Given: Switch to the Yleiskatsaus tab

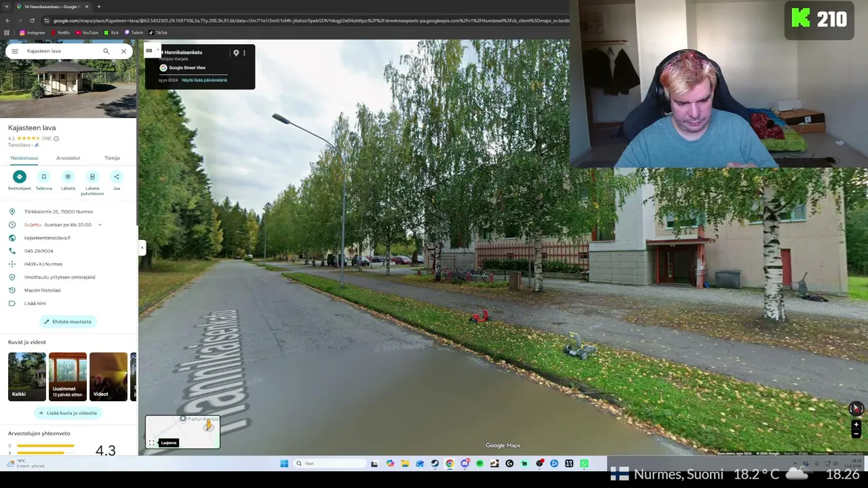Looking at the screenshot, I should (x=24, y=158).
